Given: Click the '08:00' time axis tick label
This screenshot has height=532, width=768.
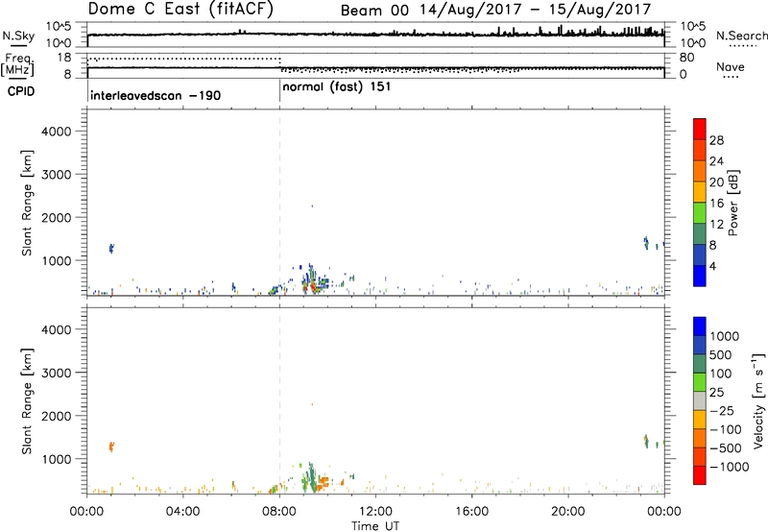Looking at the screenshot, I should 279,512.
